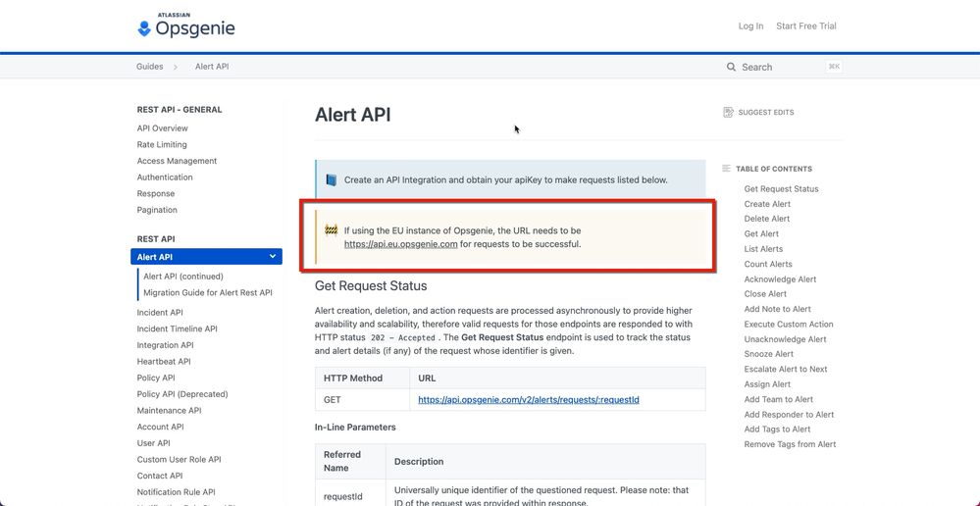Screen dimensions: 980x506
Task: Open Custom User Role API page
Action: point(179,459)
